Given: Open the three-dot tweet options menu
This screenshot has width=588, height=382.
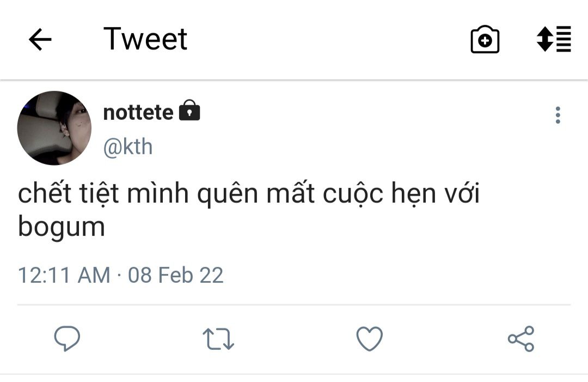Looking at the screenshot, I should 558,115.
